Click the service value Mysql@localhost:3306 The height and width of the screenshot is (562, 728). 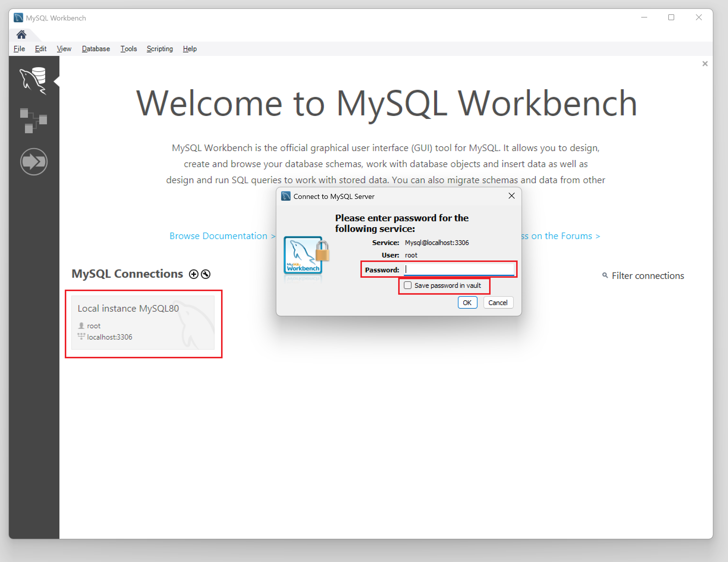[x=437, y=242]
